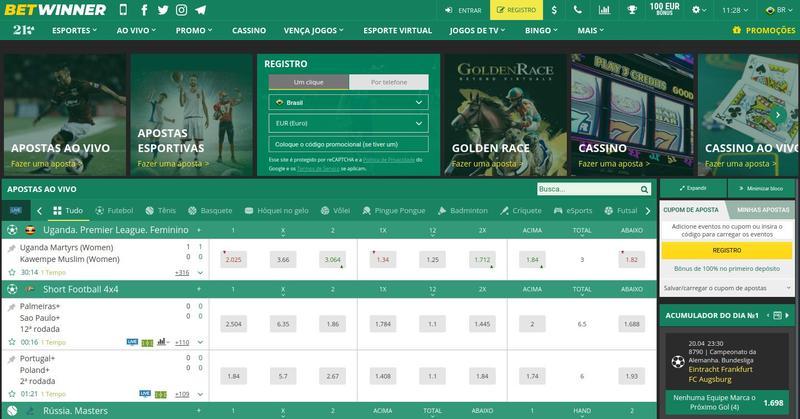Open the 11:28 time zone dropdown

[735, 10]
